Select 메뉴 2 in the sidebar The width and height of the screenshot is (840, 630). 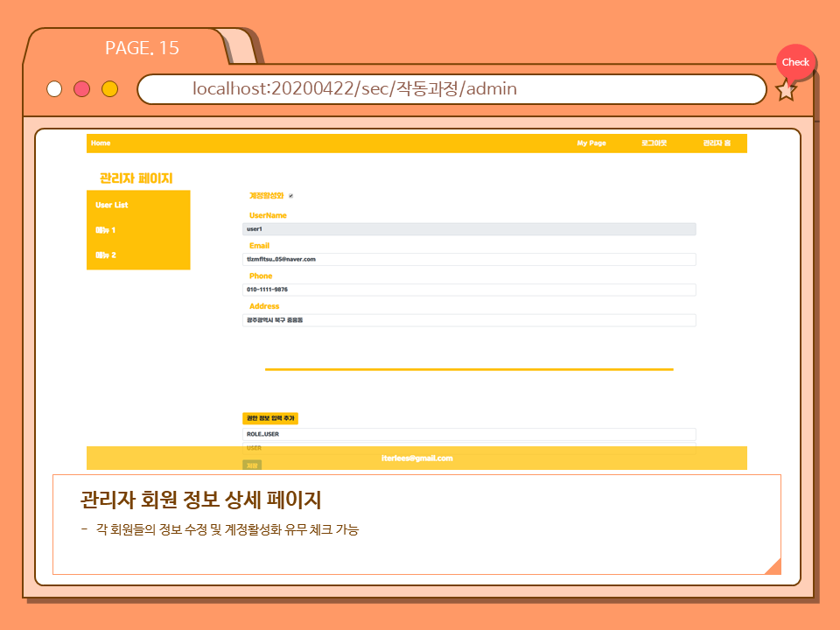coord(106,255)
